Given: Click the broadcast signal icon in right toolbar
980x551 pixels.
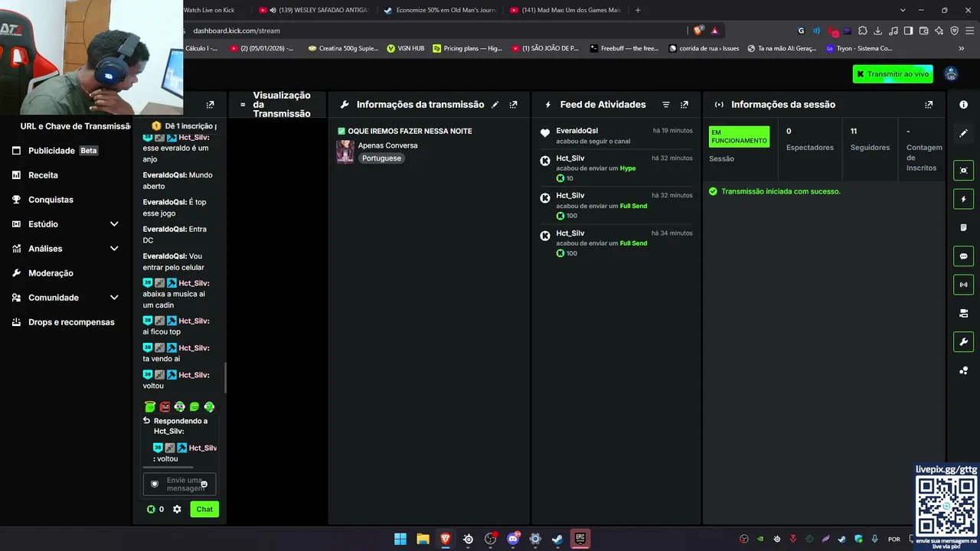Looking at the screenshot, I should [x=963, y=285].
